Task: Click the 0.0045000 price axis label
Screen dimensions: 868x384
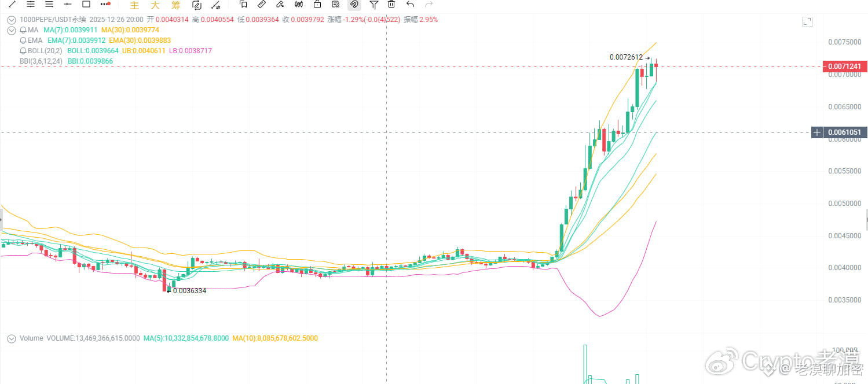Action: coord(844,236)
